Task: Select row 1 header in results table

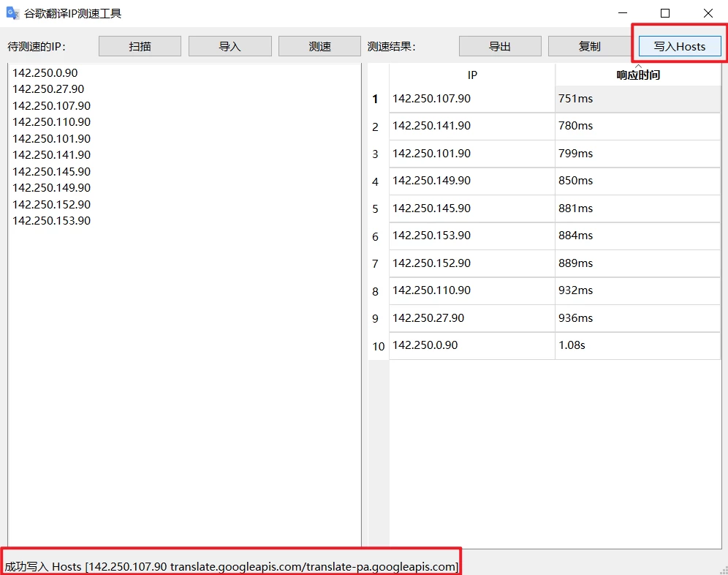Action: [376, 99]
